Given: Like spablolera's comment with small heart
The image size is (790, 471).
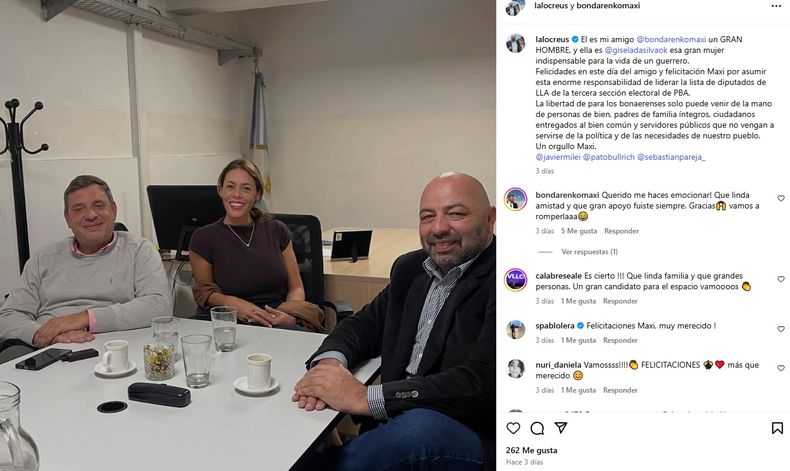Looking at the screenshot, I should pyautogui.click(x=780, y=329).
